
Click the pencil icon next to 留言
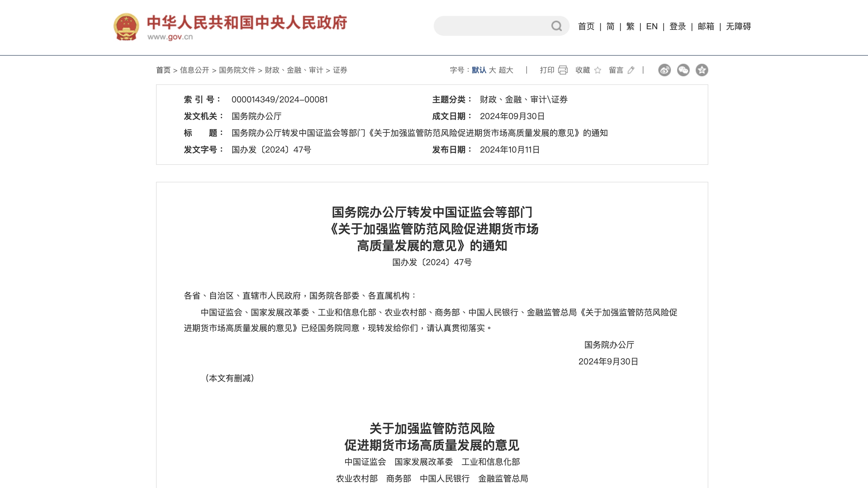(631, 70)
